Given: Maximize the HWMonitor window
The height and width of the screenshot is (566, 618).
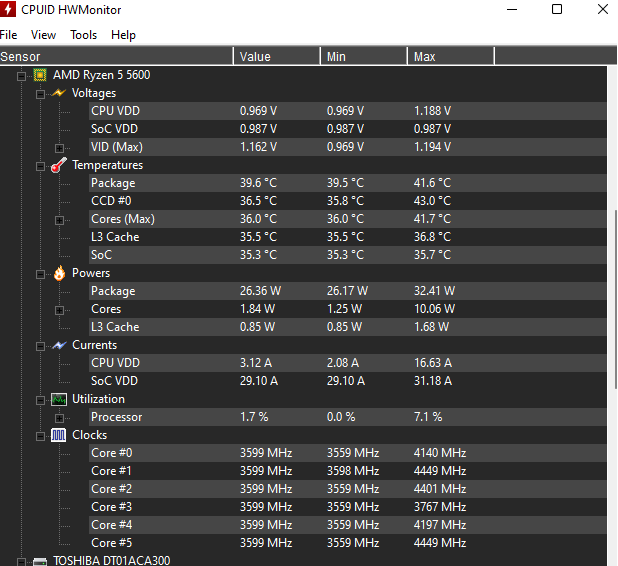Looking at the screenshot, I should click(557, 9).
